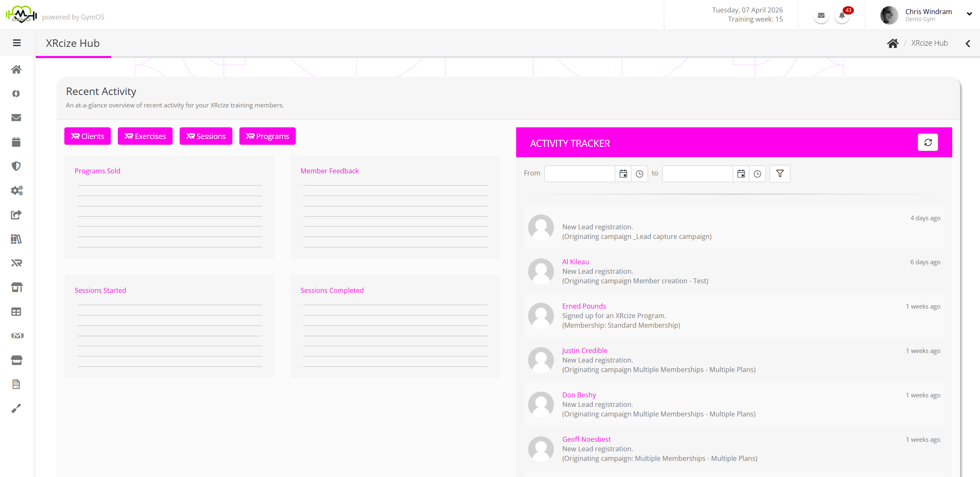
Task: Click the hamburger menu toggle icon
Action: click(x=17, y=43)
